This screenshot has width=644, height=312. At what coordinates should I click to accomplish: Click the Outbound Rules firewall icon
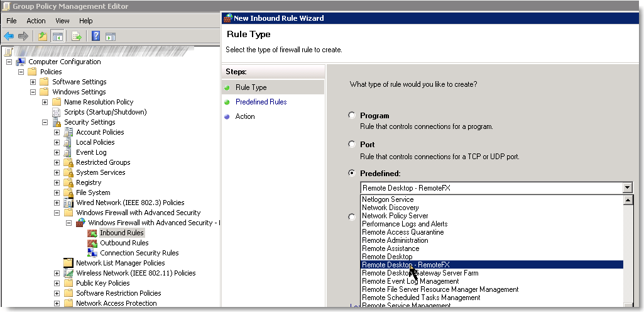click(x=92, y=243)
